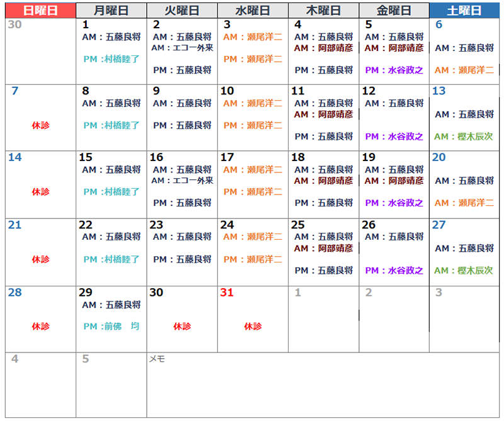The image size is (504, 421).
Task: Select the date number 7 on Sunday
Action: coord(15,91)
